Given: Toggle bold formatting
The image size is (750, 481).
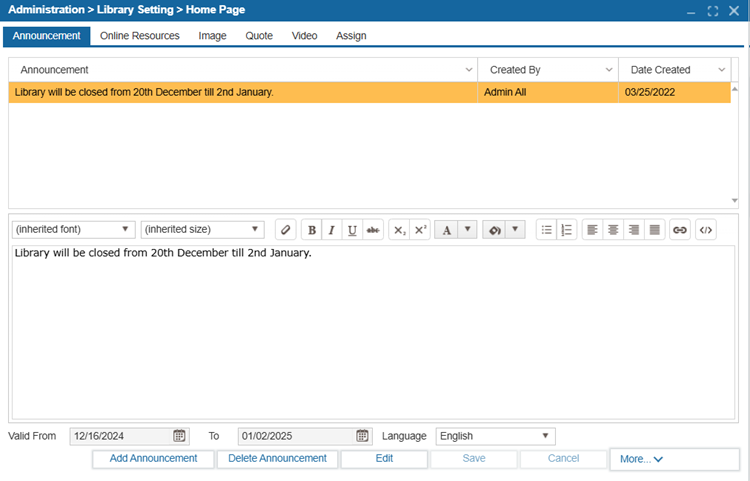Looking at the screenshot, I should 312,230.
